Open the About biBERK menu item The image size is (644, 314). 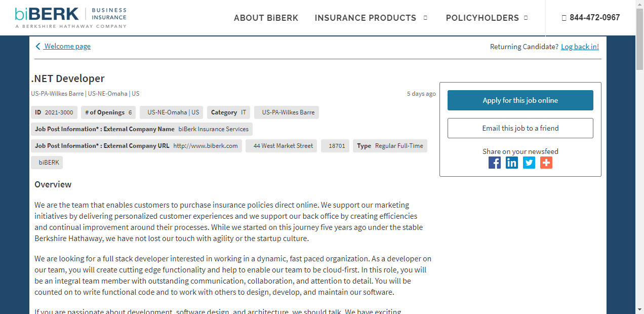click(266, 18)
